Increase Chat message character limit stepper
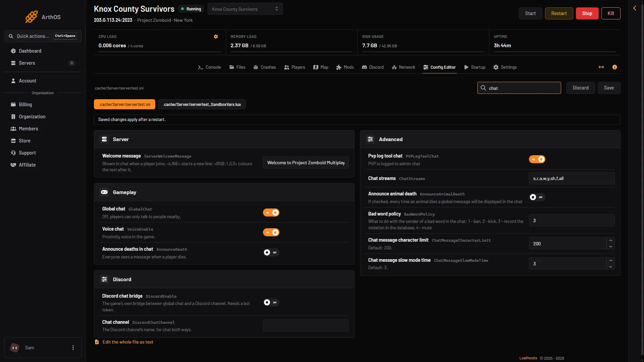 tap(611, 240)
